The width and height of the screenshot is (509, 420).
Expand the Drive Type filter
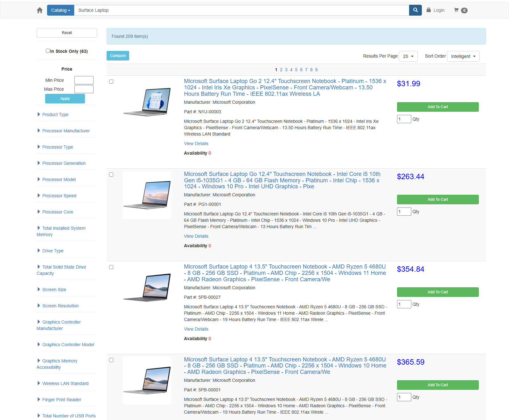point(53,251)
